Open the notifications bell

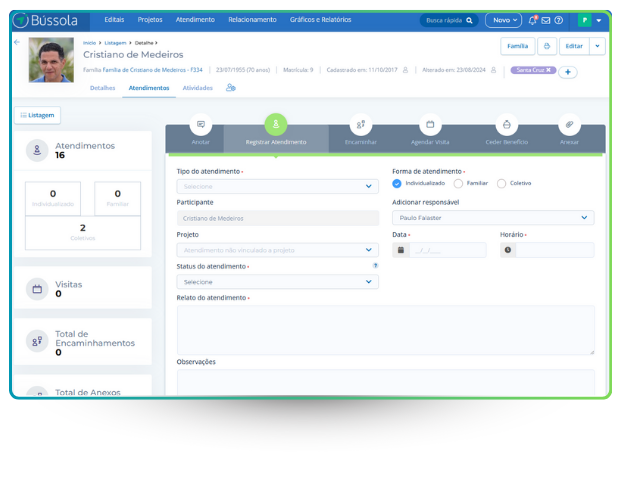coord(533,20)
